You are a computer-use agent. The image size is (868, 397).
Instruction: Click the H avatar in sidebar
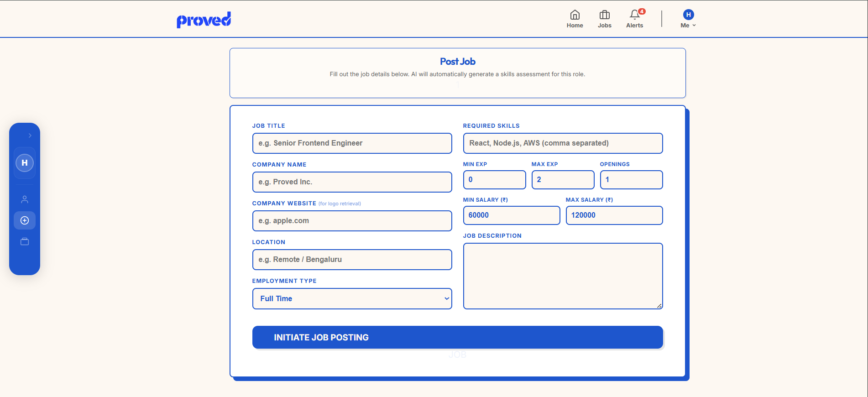pyautogui.click(x=25, y=163)
